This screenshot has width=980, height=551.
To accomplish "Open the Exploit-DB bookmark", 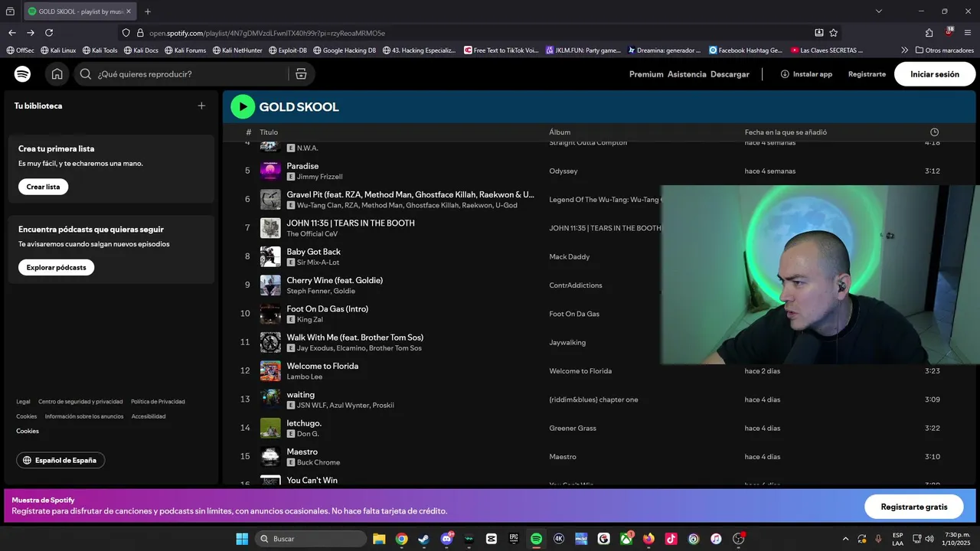I will click(x=288, y=51).
